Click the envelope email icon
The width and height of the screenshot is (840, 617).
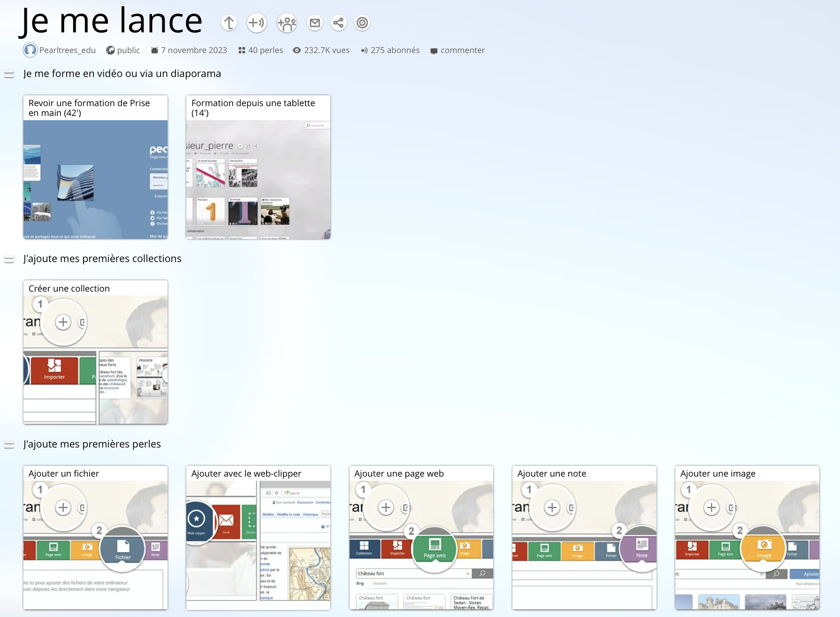(x=315, y=23)
